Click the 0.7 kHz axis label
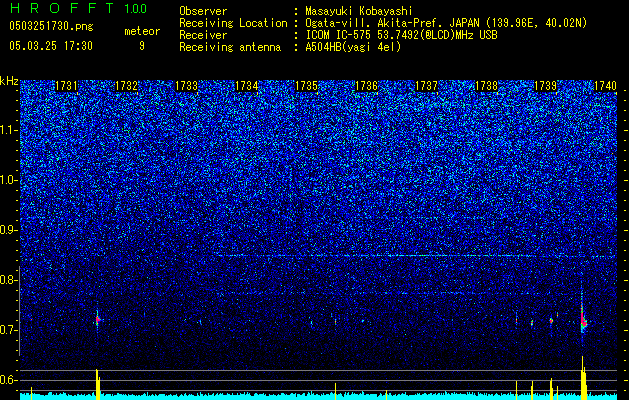Viewport: 629px width, 400px height. click(x=9, y=330)
